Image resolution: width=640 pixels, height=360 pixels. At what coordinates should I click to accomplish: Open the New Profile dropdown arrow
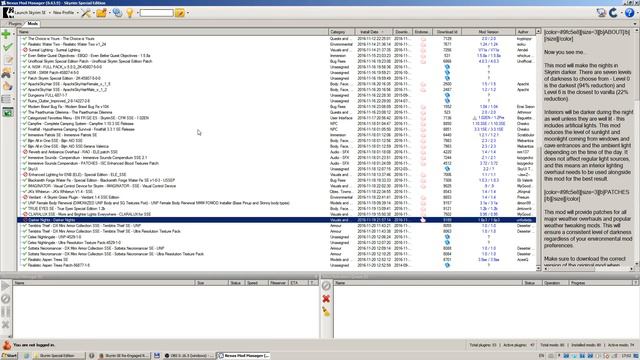(78, 13)
